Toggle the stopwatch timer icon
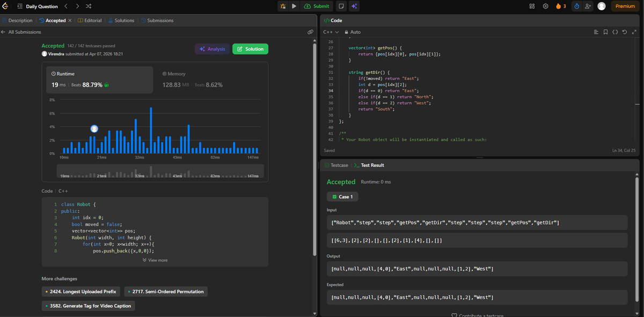This screenshot has height=317, width=644. click(x=577, y=6)
